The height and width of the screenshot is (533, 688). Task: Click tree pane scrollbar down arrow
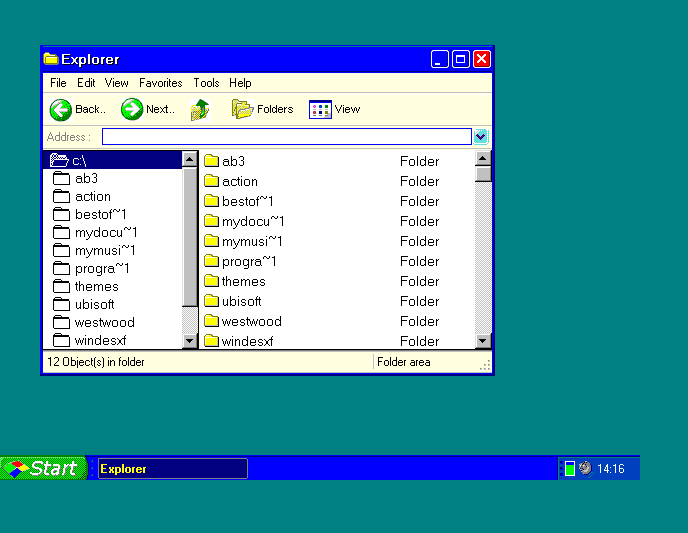[190, 340]
